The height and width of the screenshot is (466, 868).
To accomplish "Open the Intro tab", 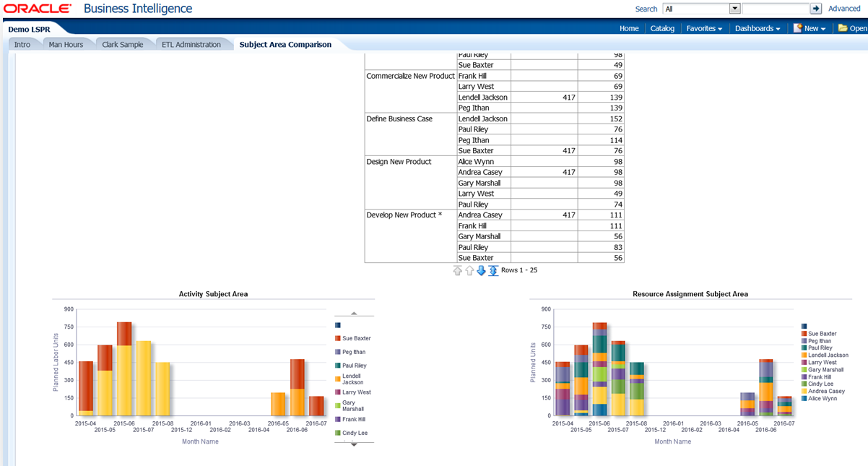I will (22, 44).
